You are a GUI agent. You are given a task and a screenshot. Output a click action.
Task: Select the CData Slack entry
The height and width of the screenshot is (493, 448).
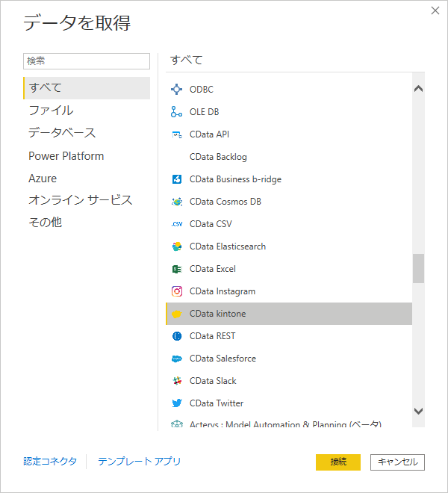point(289,381)
